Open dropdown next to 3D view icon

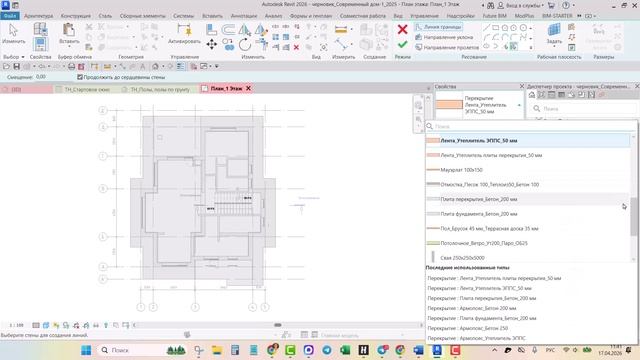click(x=163, y=66)
